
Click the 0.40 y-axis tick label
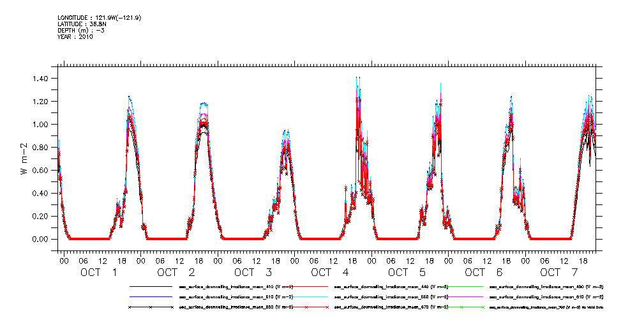[x=41, y=194]
